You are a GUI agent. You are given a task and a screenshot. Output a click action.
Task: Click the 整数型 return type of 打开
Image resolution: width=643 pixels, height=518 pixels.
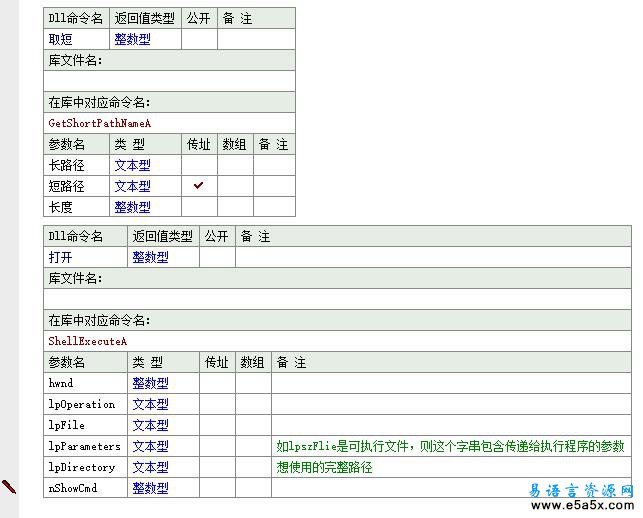150,257
